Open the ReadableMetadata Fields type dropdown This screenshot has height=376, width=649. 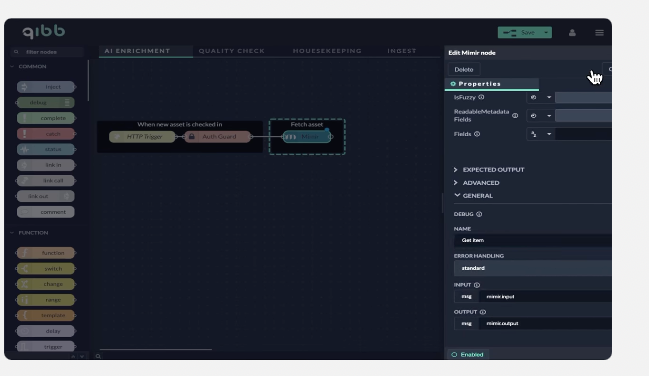tap(540, 116)
